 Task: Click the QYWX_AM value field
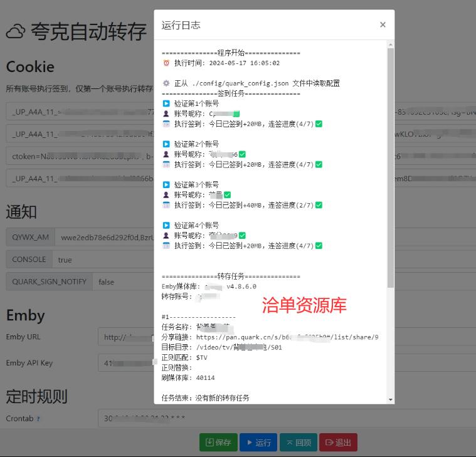[265, 237]
